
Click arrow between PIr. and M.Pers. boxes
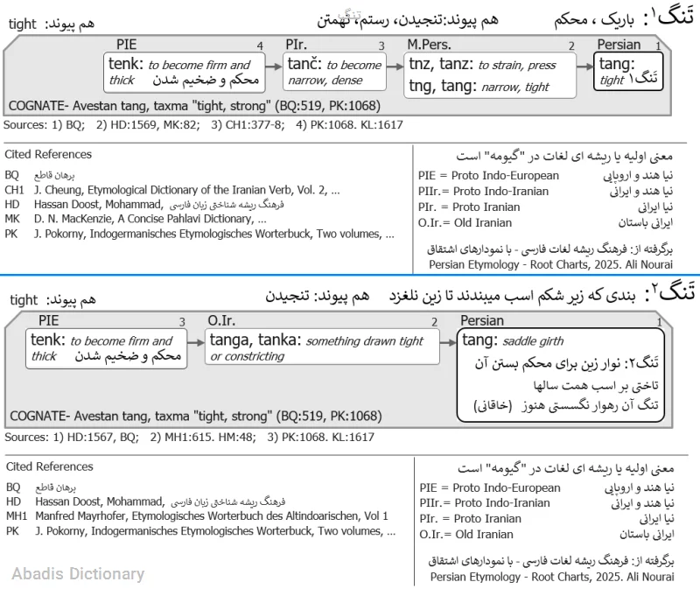[x=395, y=67]
